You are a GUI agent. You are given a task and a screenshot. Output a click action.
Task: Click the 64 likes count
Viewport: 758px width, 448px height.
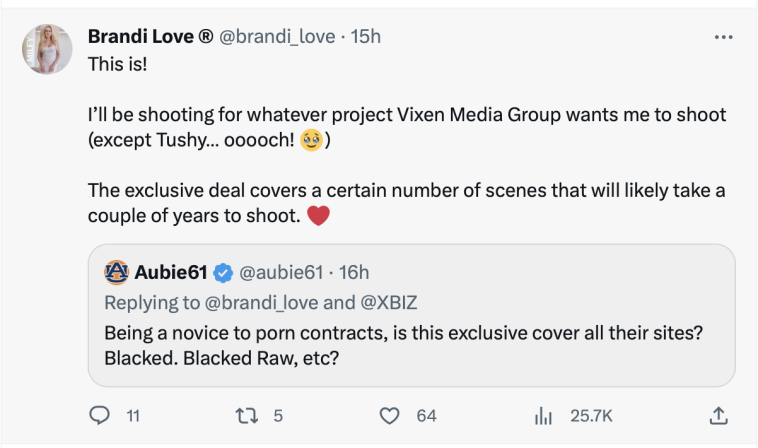426,415
